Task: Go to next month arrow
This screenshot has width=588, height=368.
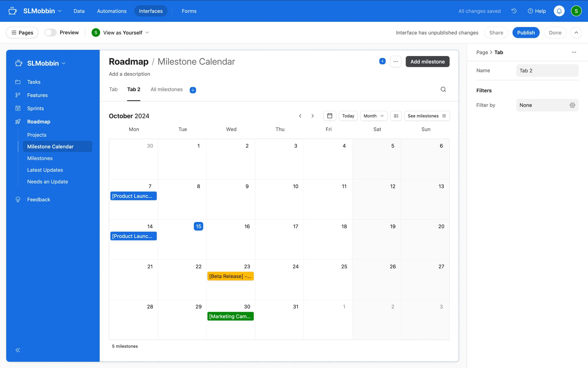Action: pyautogui.click(x=312, y=116)
